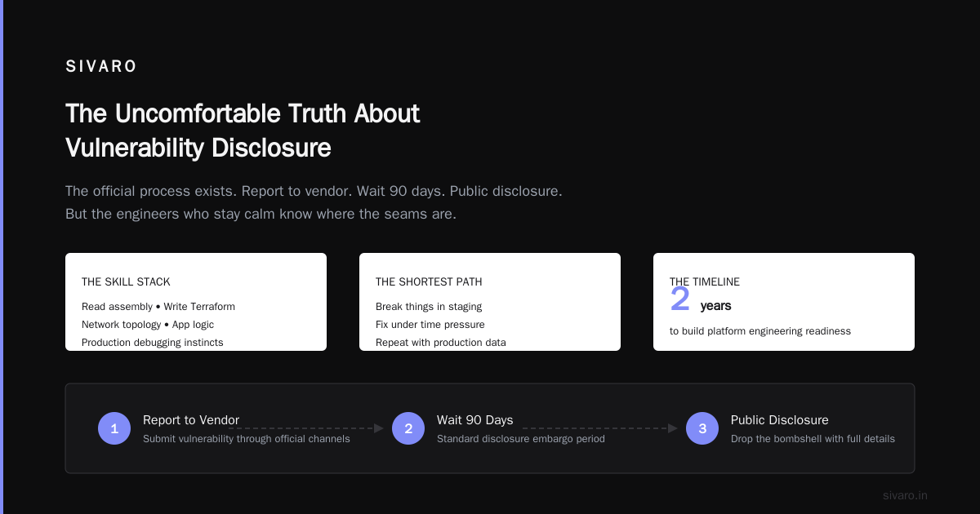980x514 pixels.
Task: Click the 'Vulnerability Disclosure' headline line
Action: tap(198, 148)
